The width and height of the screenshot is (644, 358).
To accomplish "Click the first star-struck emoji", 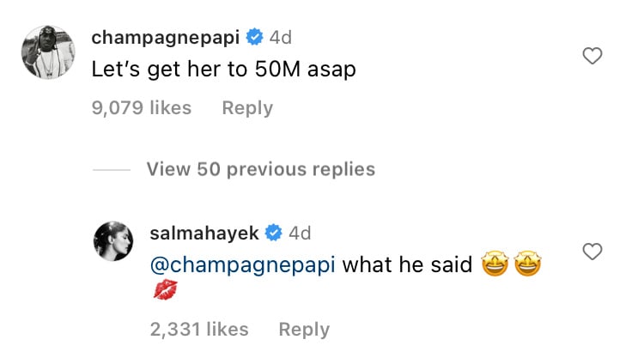I will pos(497,264).
